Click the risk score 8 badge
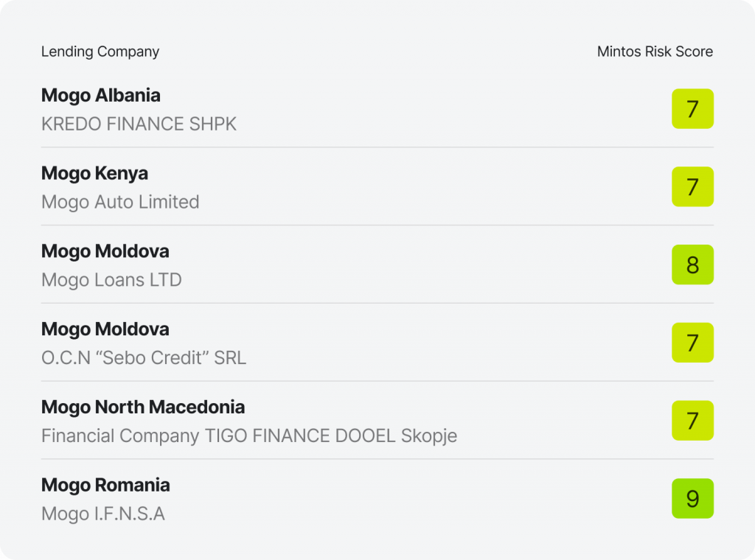The image size is (755, 560). click(692, 265)
